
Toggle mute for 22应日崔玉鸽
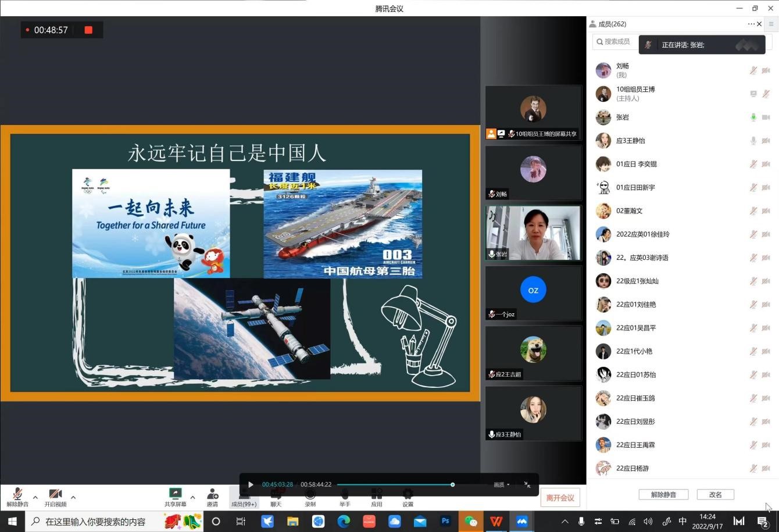click(x=753, y=398)
